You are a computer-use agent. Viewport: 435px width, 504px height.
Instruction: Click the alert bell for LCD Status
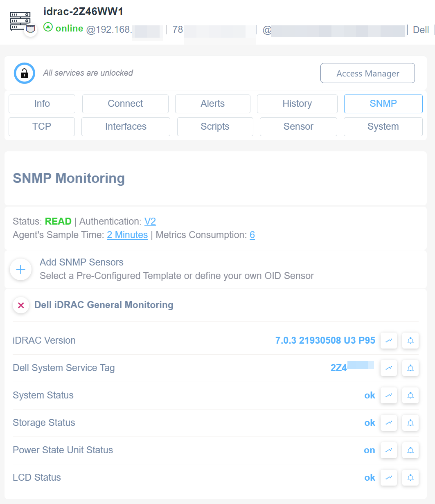pyautogui.click(x=410, y=477)
